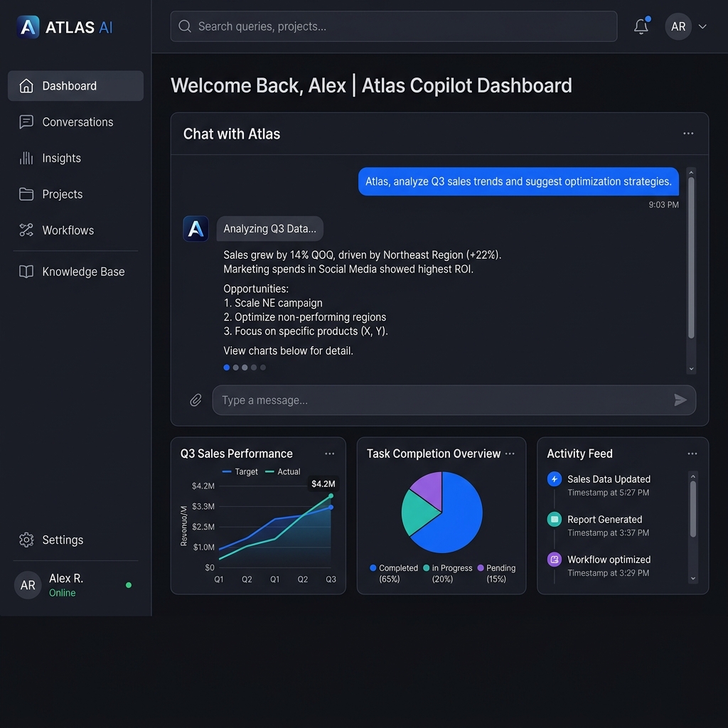Open Conversations in the sidebar
Image resolution: width=728 pixels, height=728 pixels.
[75, 122]
